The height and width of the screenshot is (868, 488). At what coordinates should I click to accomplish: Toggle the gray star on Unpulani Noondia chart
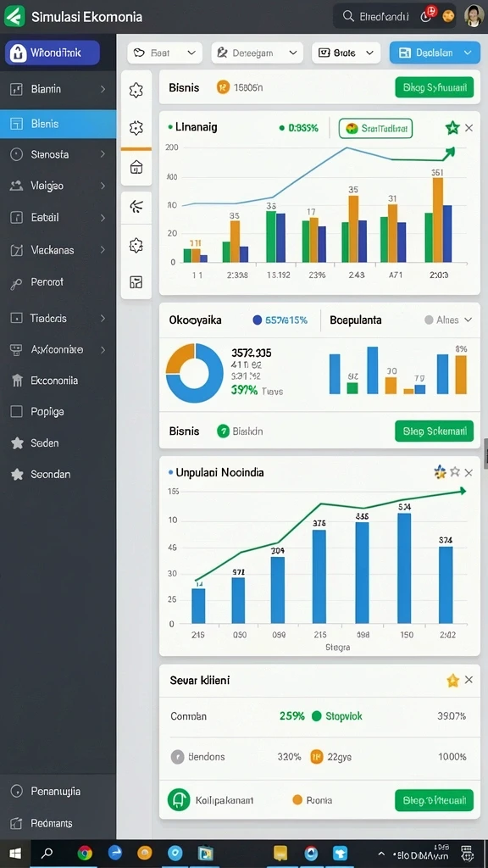coord(455,472)
